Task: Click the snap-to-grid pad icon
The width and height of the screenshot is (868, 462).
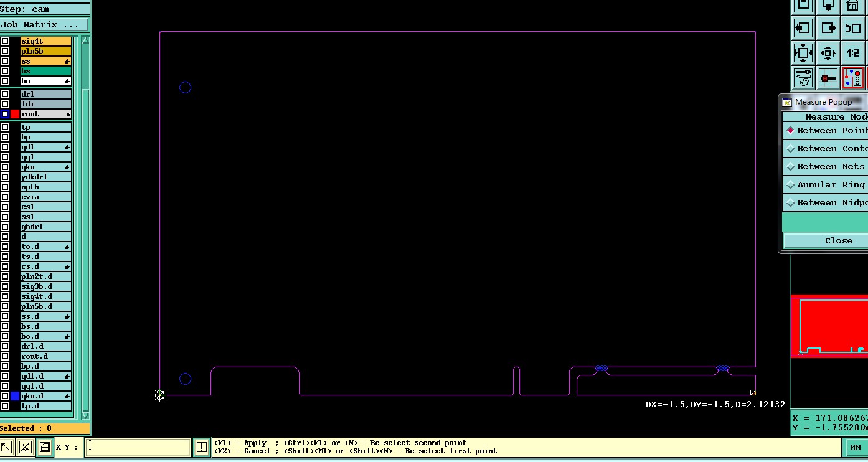Action: (x=828, y=78)
